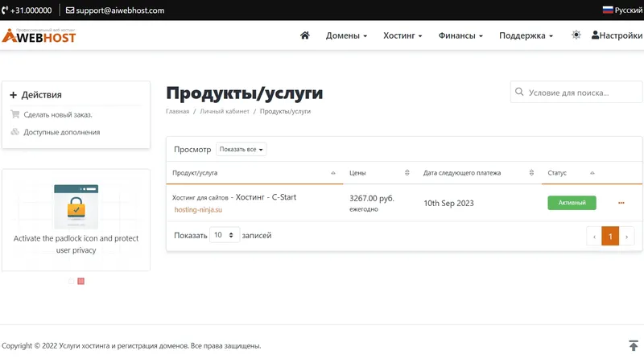Click the AWebHost logo
The width and height of the screenshot is (644, 363).
39,35
